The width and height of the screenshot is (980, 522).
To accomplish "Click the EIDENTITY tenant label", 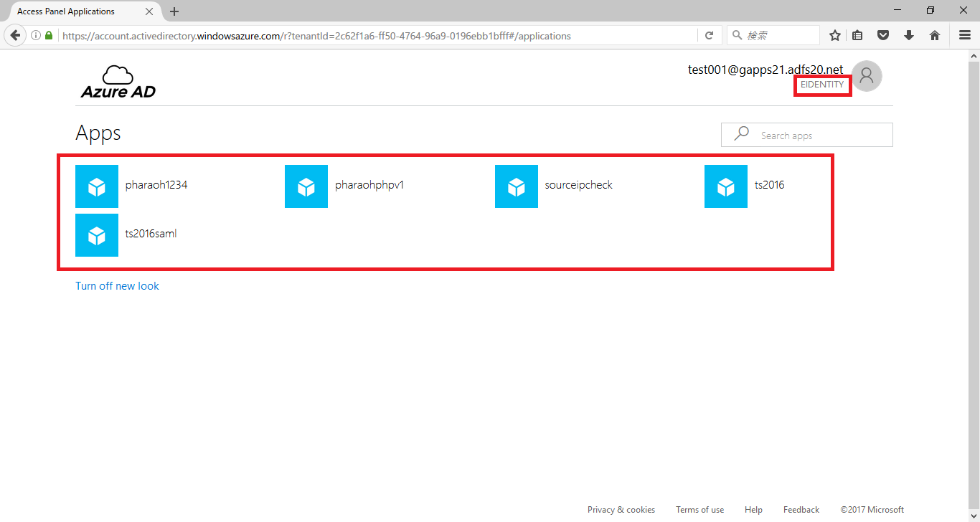I will [822, 85].
